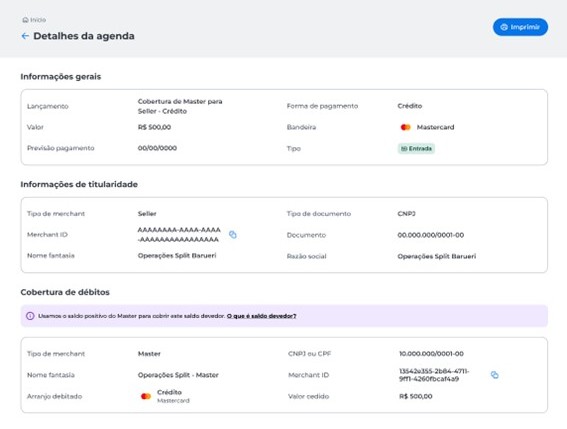The height and width of the screenshot is (429, 567).
Task: Click the Informações gerais heading
Action: 61,77
